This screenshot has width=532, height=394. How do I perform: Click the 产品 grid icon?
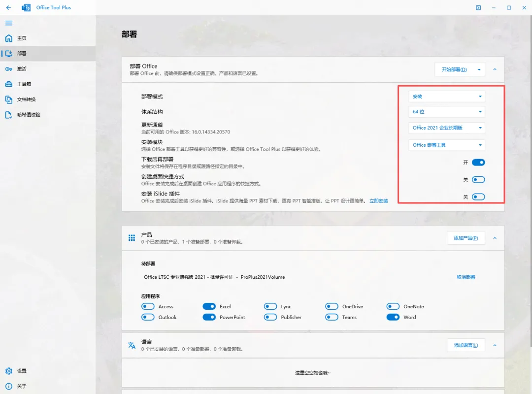(132, 238)
